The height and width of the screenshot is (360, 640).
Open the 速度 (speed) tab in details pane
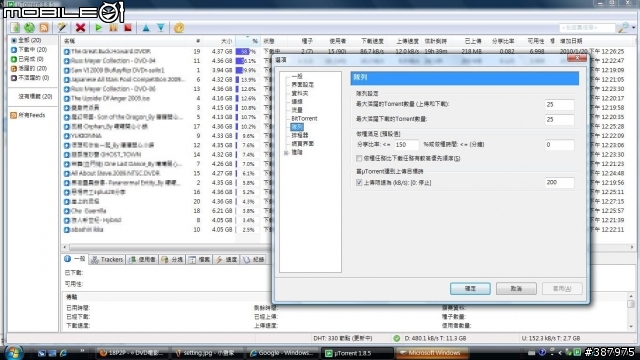pos(227,260)
